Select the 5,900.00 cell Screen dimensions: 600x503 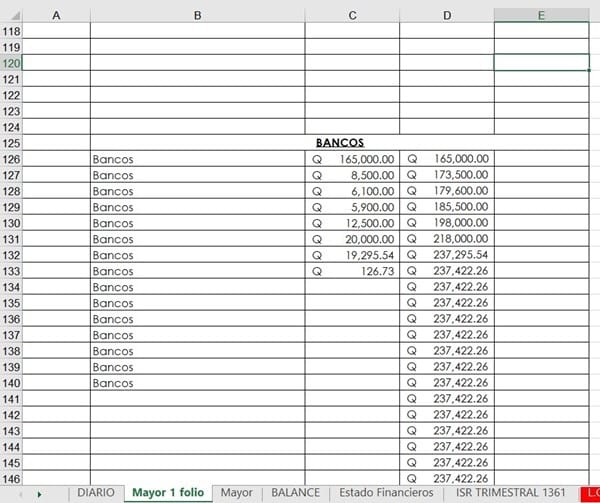352,207
